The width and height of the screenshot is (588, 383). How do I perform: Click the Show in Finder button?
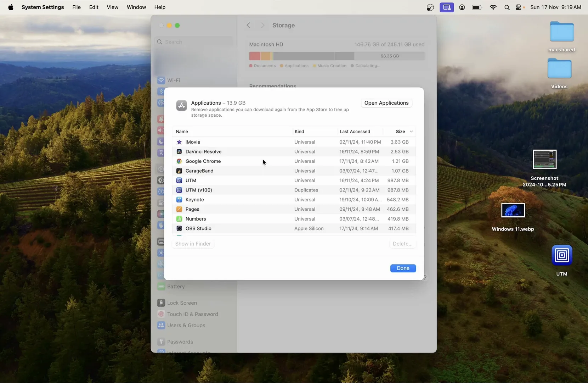193,244
